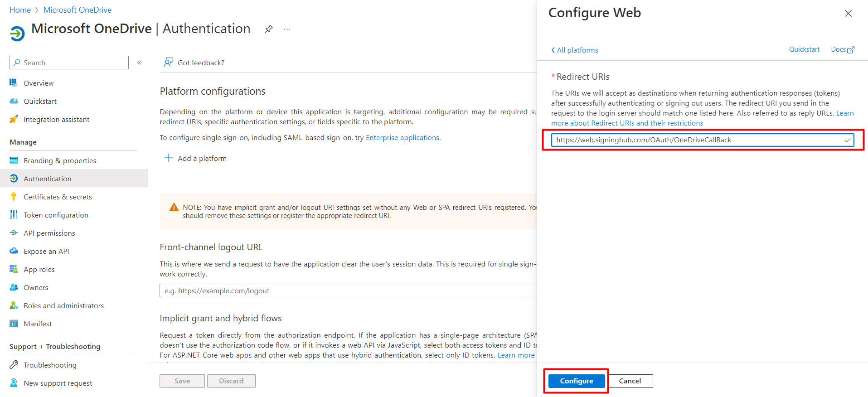Viewport: 868px width, 397px height.
Task: Click the Troubleshooting wrench icon
Action: [14, 365]
